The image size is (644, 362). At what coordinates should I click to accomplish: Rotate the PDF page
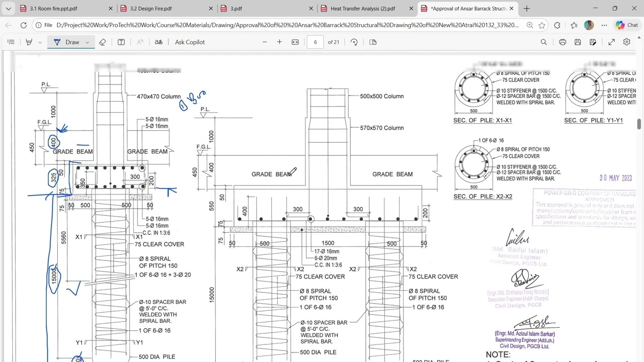354,42
